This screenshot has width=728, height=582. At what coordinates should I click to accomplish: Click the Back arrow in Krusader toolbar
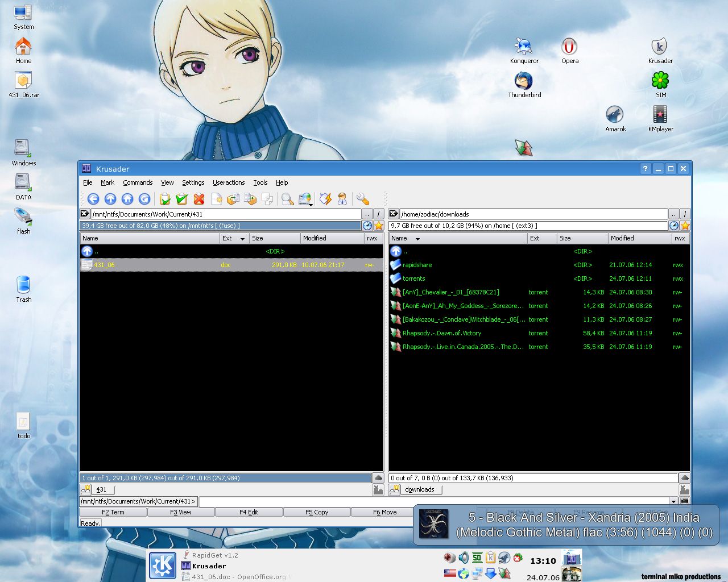point(93,198)
